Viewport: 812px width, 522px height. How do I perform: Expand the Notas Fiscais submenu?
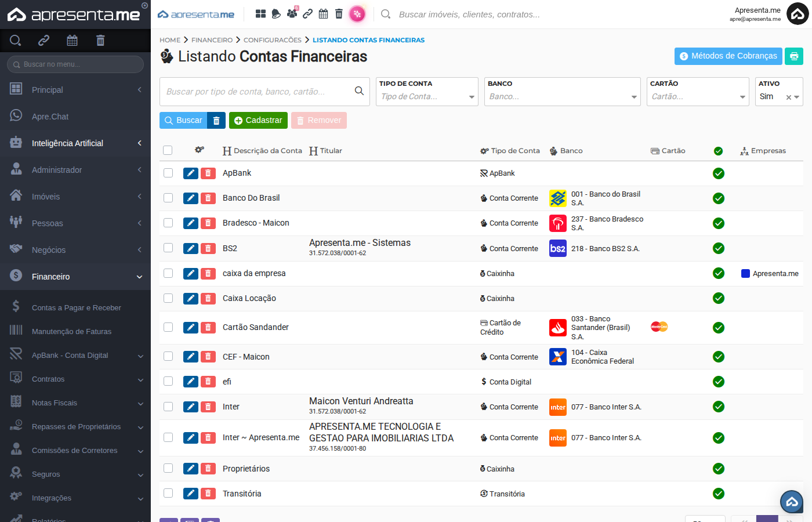click(x=75, y=403)
